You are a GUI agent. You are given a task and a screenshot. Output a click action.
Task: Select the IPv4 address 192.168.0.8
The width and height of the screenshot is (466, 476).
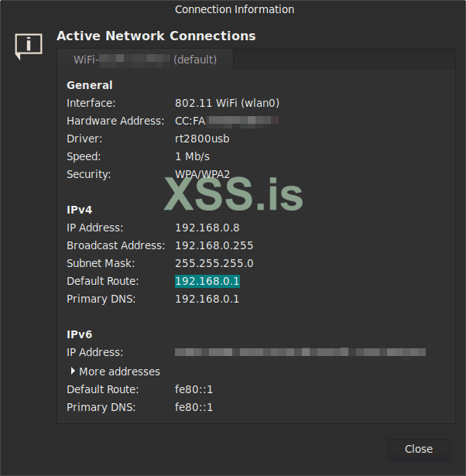coord(207,228)
